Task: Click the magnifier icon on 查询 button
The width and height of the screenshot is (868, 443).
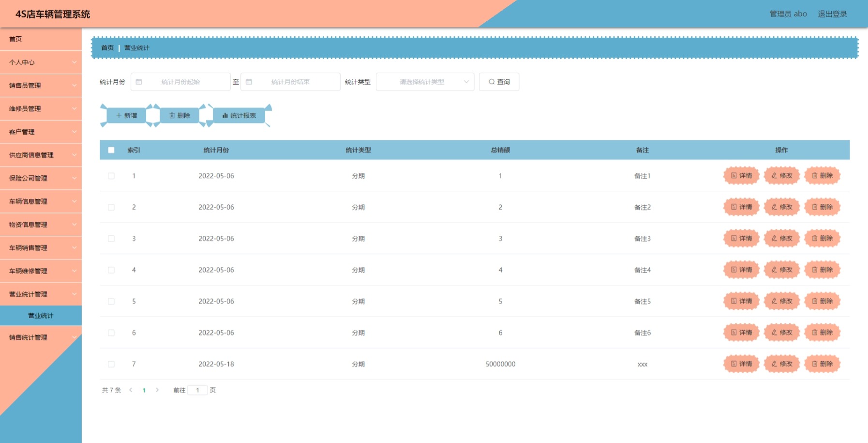Action: (492, 82)
